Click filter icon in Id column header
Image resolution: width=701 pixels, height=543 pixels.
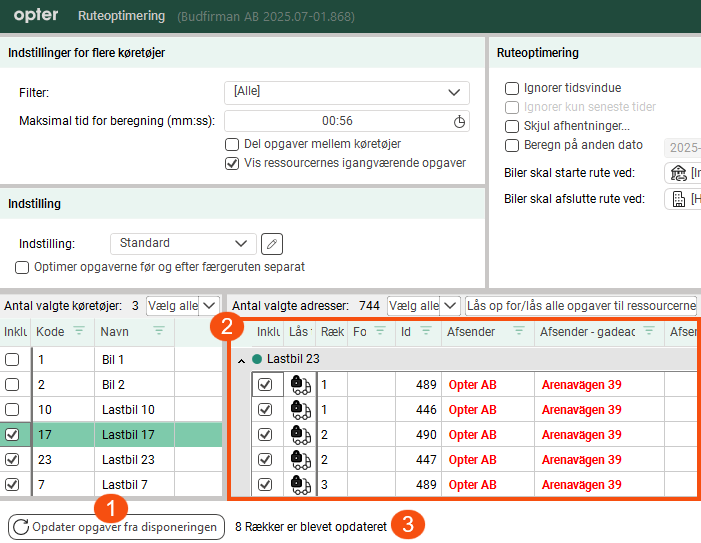(x=425, y=331)
